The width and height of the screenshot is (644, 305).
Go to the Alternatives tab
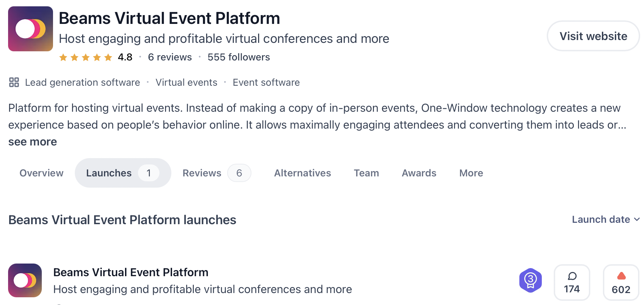[302, 173]
